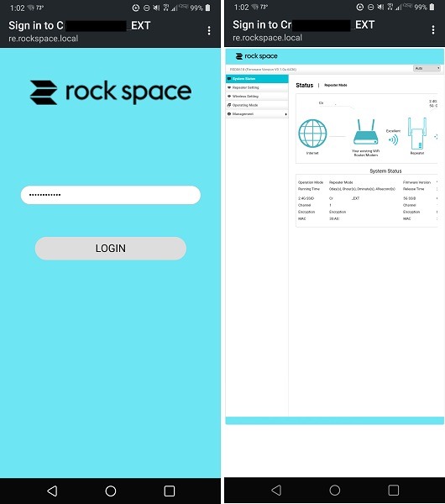
Task: Tap the Recent apps button on the login screen
Action: pyautogui.click(x=170, y=491)
